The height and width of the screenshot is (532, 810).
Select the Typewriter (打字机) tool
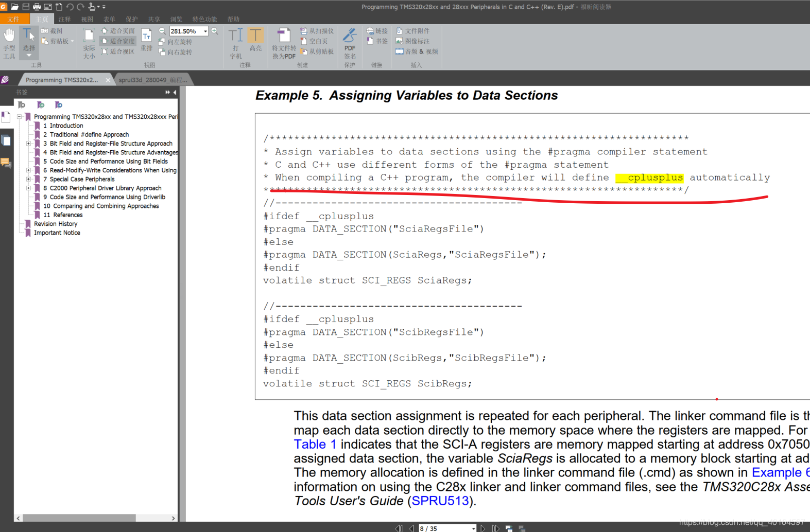coord(236,44)
